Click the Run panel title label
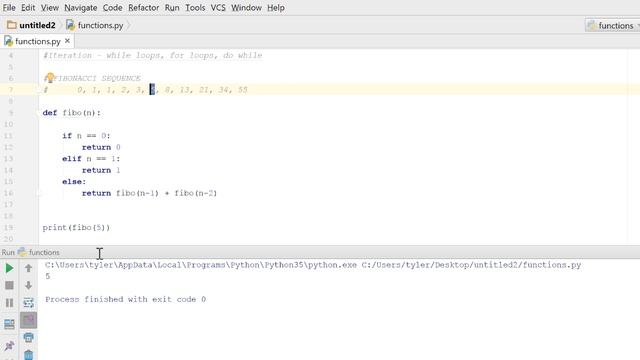This screenshot has width=640, height=360. pos(8,252)
